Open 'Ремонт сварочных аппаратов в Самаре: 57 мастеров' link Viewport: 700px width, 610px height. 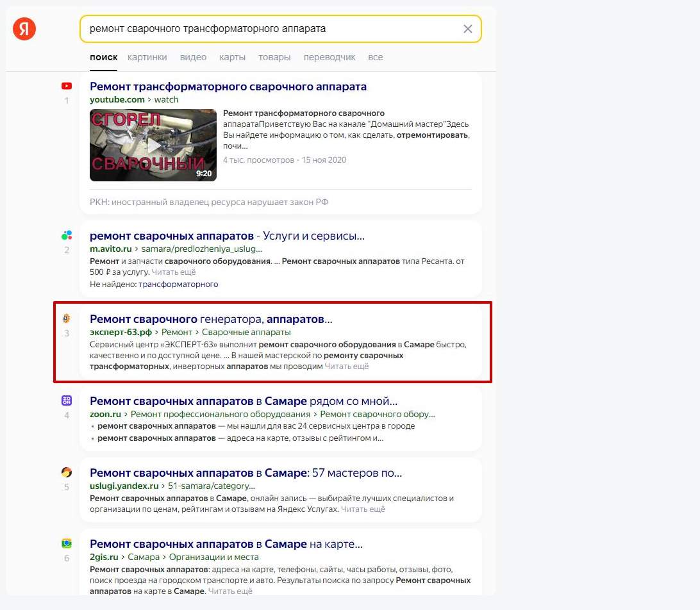[x=246, y=473]
